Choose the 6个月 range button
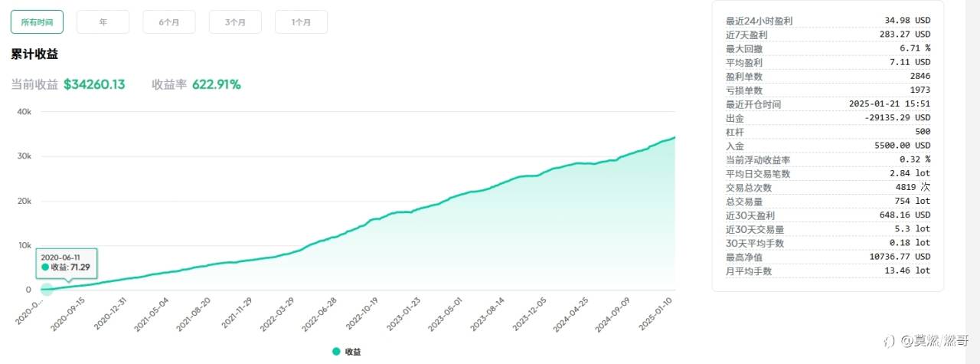980x364 pixels. coord(168,22)
